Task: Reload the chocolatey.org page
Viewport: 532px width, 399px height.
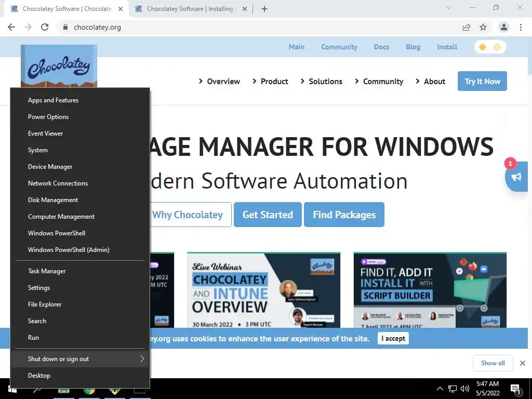Action: pos(45,27)
